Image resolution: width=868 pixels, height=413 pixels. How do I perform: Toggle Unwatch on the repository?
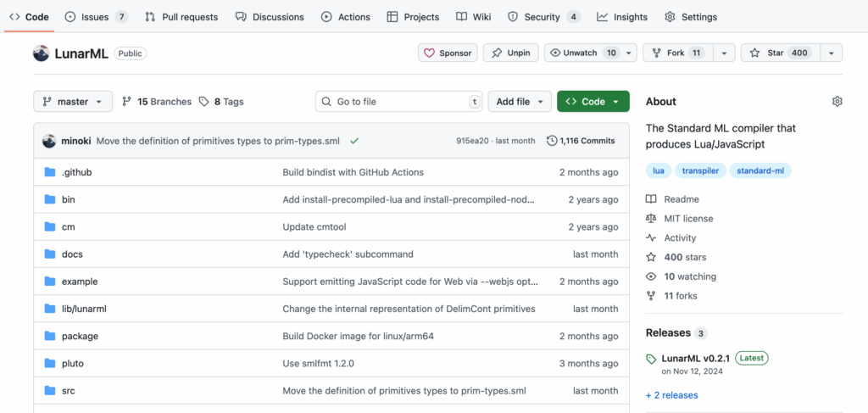pos(583,53)
